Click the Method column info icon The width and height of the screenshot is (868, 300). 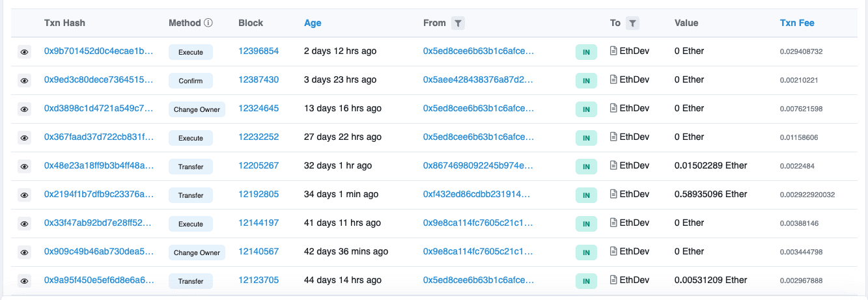coord(208,23)
